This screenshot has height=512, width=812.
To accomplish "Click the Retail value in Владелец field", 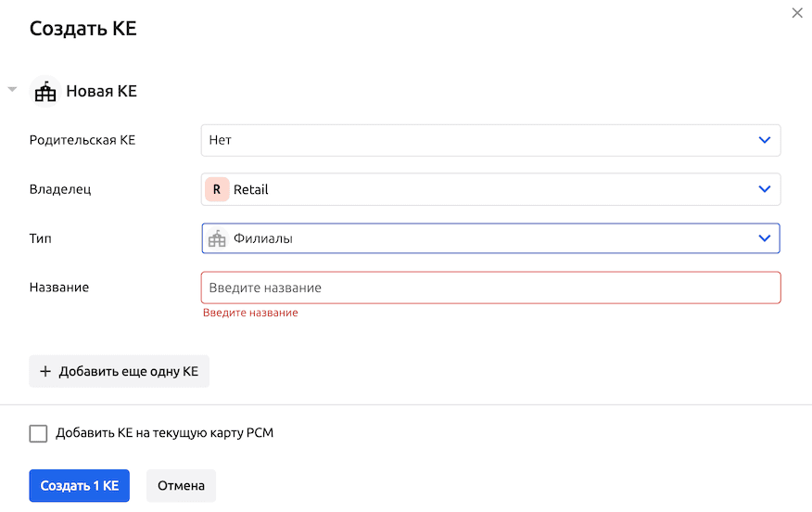I will [x=251, y=189].
